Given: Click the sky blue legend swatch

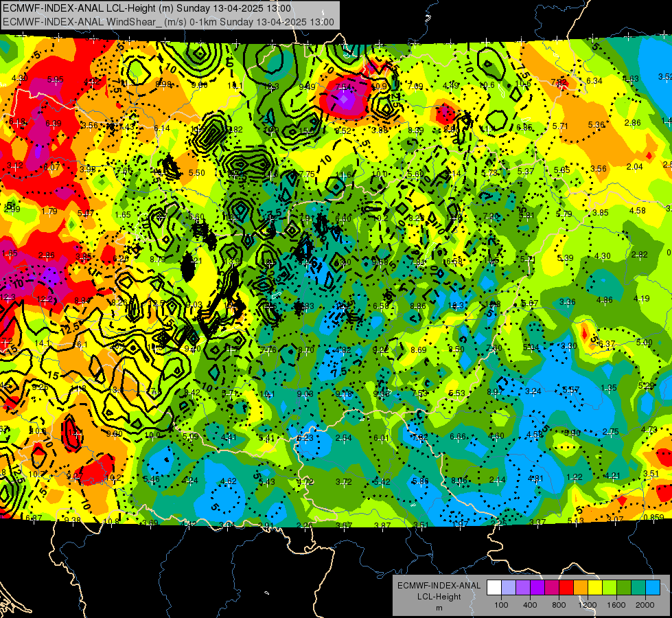Looking at the screenshot, I should 653,587.
